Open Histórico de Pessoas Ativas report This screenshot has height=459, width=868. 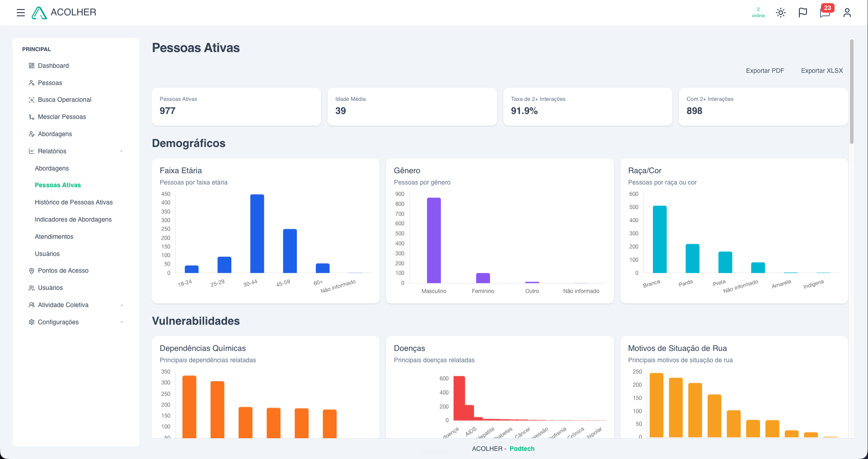tap(74, 202)
